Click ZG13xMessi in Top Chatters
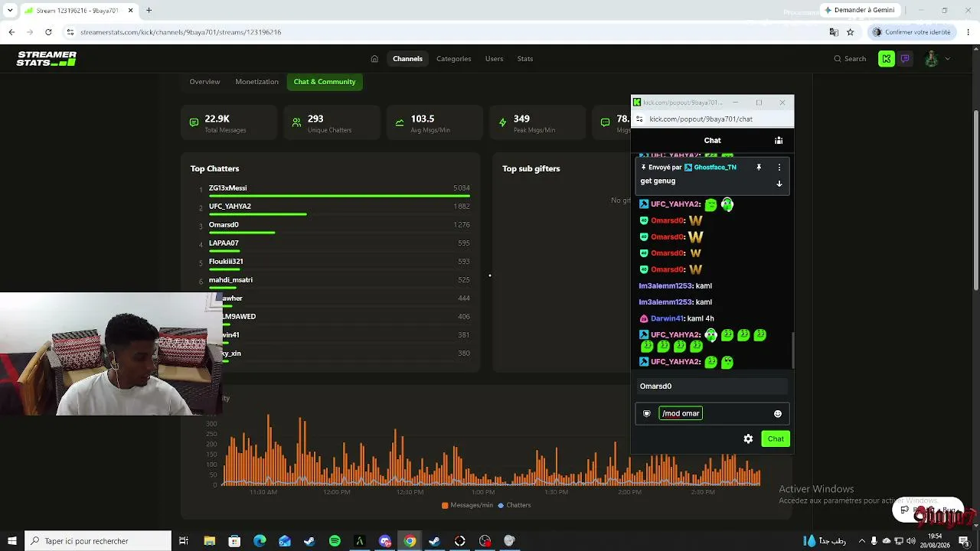 227,188
